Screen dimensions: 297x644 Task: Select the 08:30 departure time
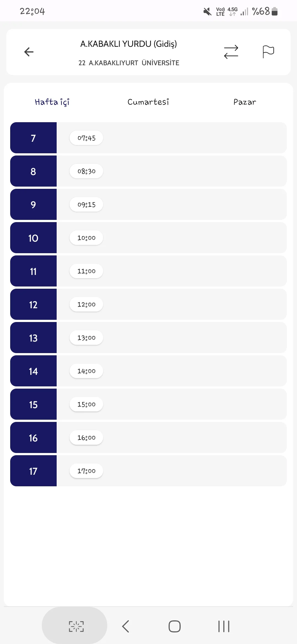(86, 171)
